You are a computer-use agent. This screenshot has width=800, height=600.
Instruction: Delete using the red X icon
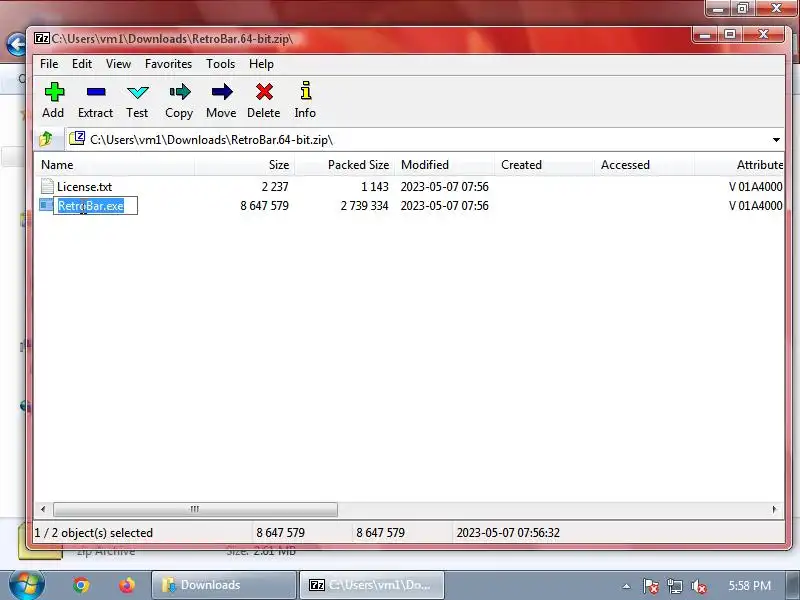coord(264,92)
